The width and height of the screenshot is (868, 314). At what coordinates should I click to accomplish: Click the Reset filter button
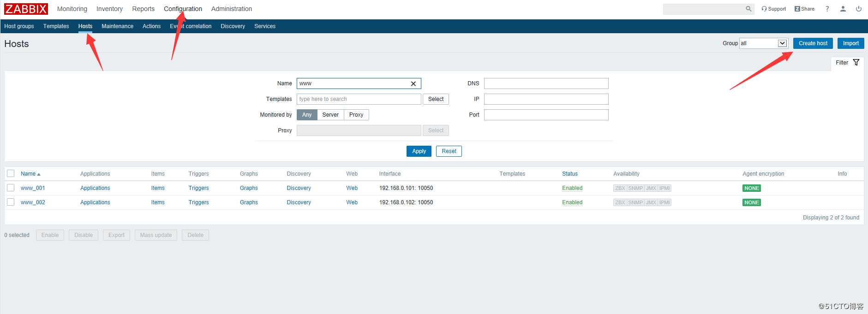(x=449, y=151)
